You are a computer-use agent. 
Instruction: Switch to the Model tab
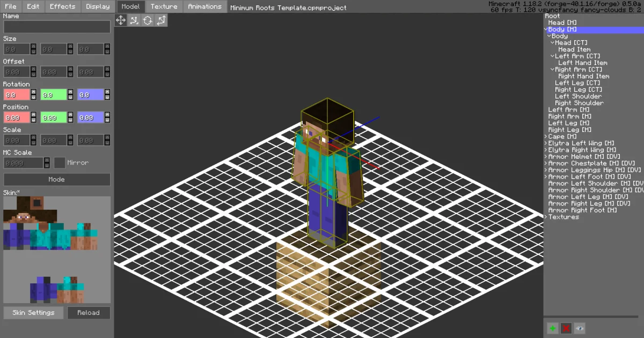point(130,6)
